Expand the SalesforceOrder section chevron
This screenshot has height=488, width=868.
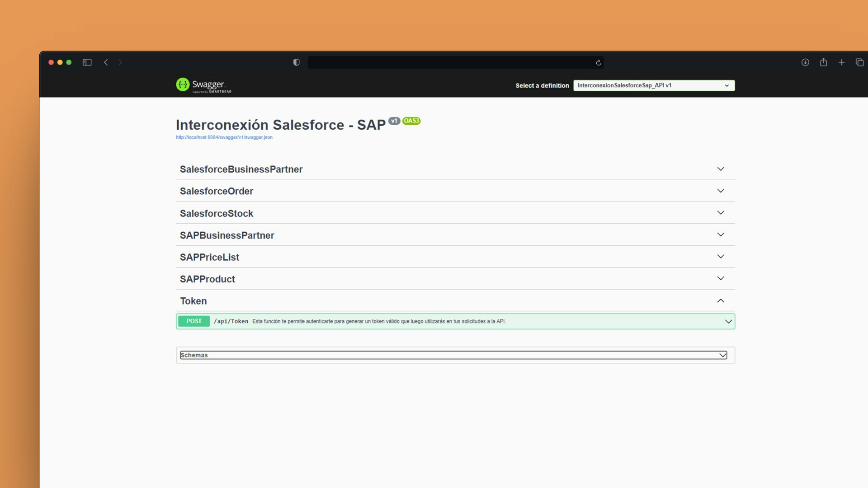pos(721,191)
